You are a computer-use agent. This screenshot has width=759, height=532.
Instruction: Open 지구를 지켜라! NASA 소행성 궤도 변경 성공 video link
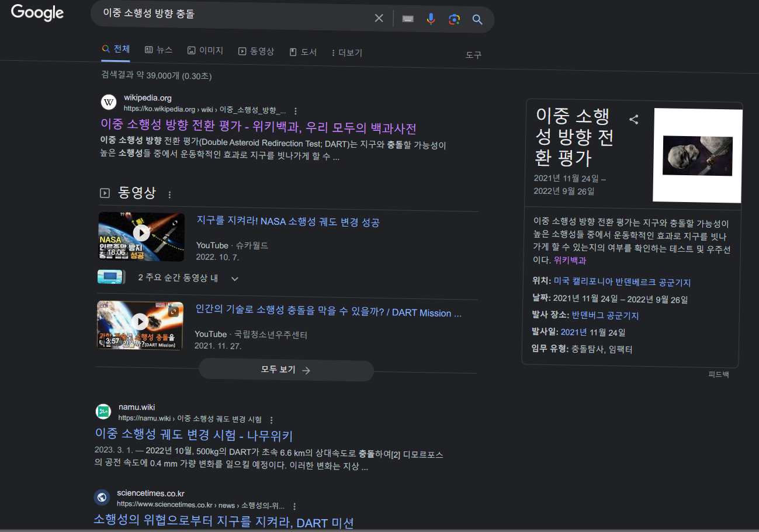288,222
